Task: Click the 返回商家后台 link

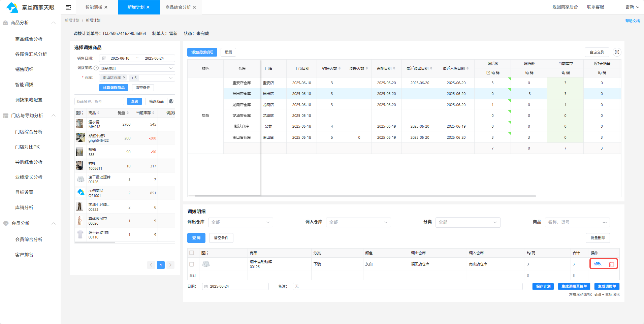Action: (565, 7)
